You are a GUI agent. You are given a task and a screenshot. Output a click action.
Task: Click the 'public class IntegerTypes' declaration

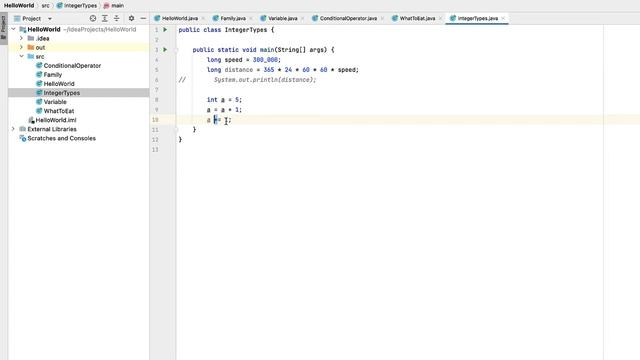[x=226, y=30]
